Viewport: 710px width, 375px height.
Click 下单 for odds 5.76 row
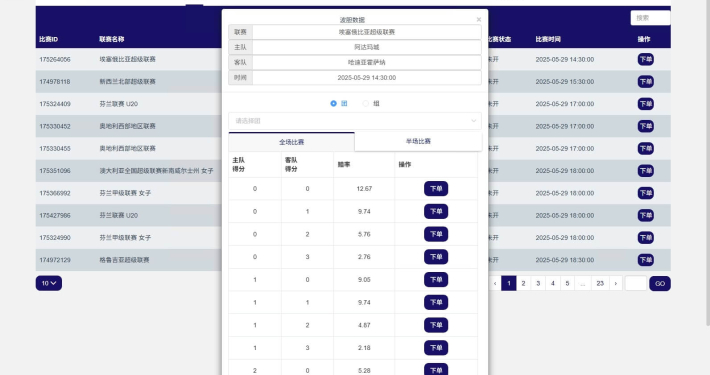pyautogui.click(x=436, y=234)
